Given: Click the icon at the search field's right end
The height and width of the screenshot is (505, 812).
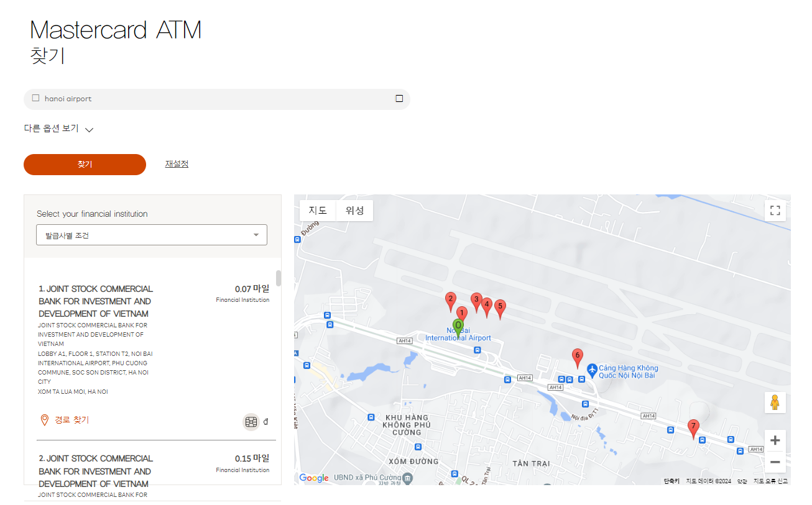Looking at the screenshot, I should click(399, 99).
